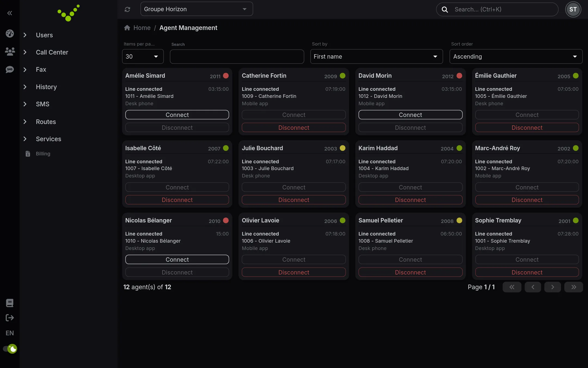This screenshot has height=368, width=588.
Task: Connect Nicolas Bélanger's line
Action: [177, 260]
